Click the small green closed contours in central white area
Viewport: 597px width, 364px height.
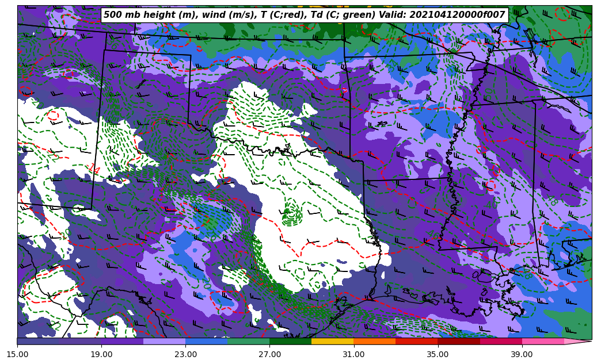(x=291, y=214)
